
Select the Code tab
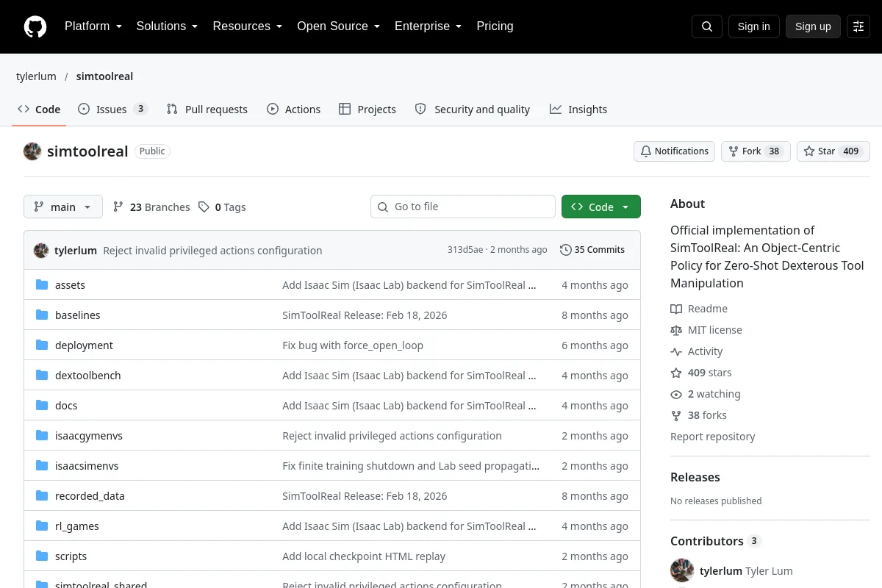click(x=39, y=109)
